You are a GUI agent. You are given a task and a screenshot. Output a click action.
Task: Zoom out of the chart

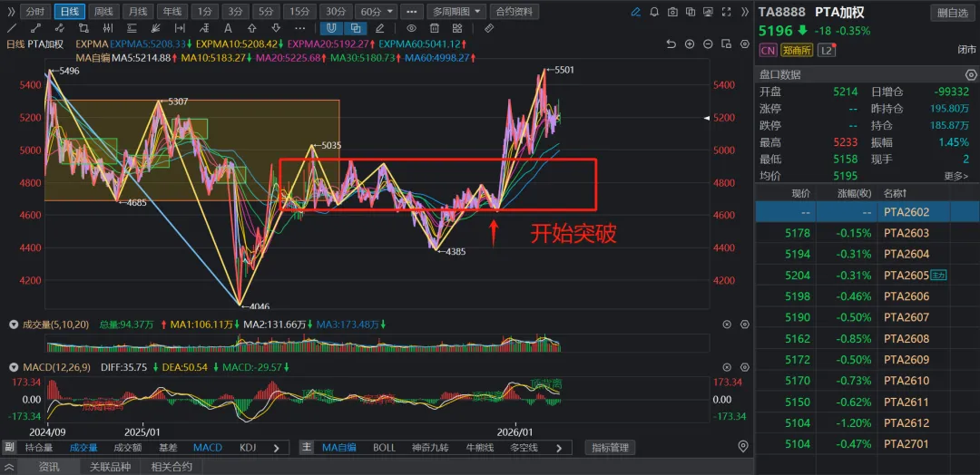click(x=708, y=44)
